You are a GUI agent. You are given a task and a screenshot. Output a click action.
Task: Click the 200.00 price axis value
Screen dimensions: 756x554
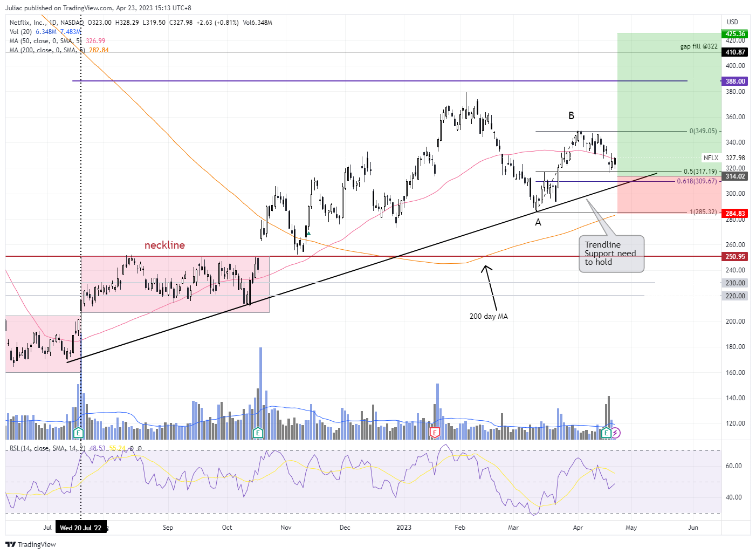736,322
